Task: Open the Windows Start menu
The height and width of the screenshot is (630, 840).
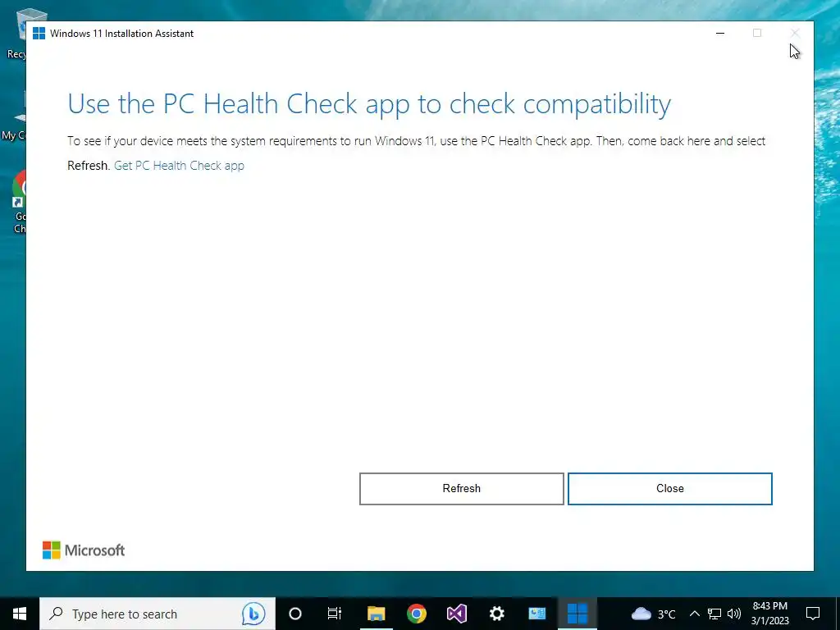Action: (x=20, y=614)
